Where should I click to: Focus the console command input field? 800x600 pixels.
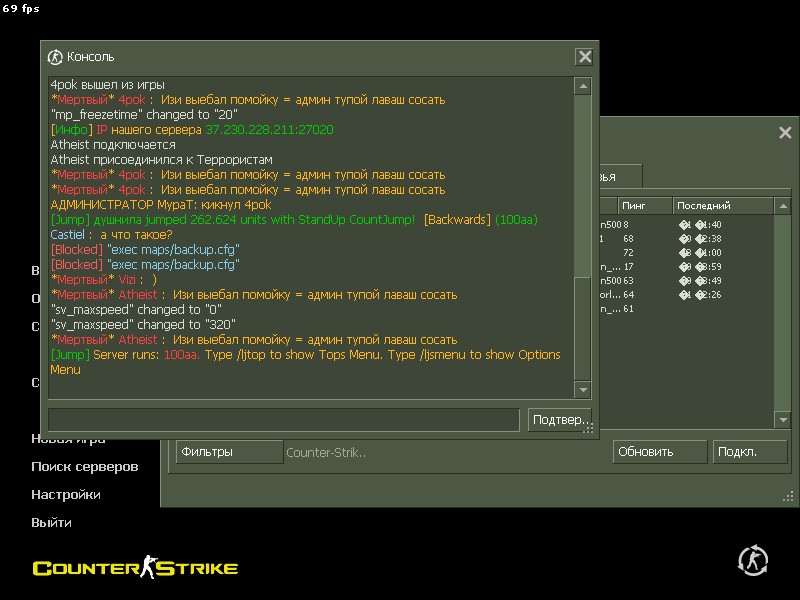[284, 420]
